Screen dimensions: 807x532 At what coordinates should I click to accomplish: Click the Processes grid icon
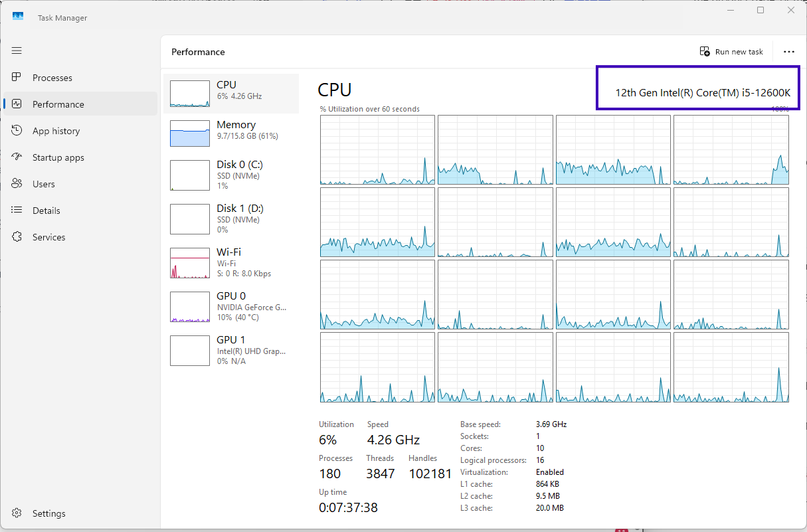click(x=17, y=78)
